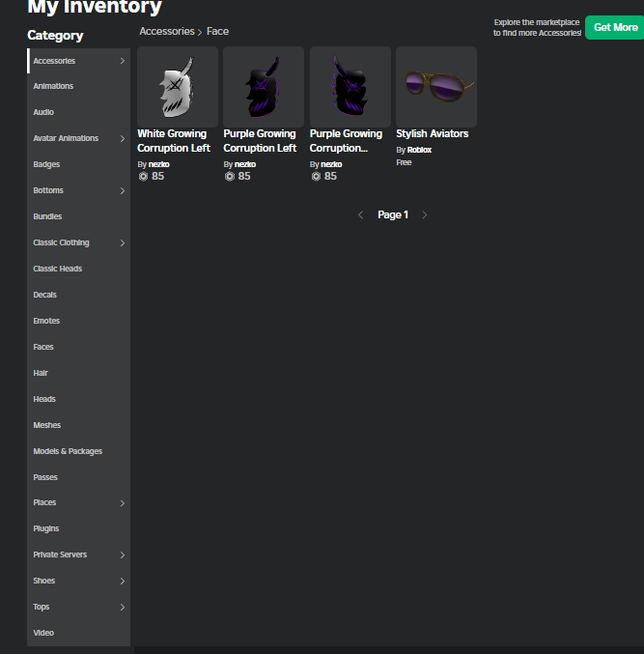The image size is (644, 654).
Task: Open the Stylish Aviators sunglasses thumbnail
Action: (x=436, y=87)
